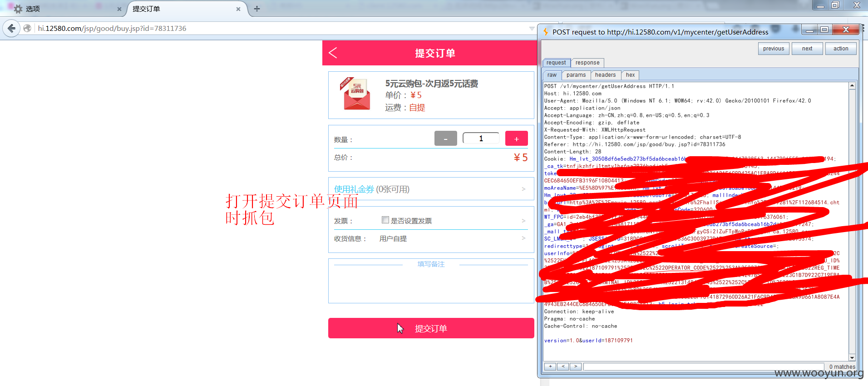Go back using the page header chevron
868x386 pixels.
pyautogui.click(x=333, y=53)
